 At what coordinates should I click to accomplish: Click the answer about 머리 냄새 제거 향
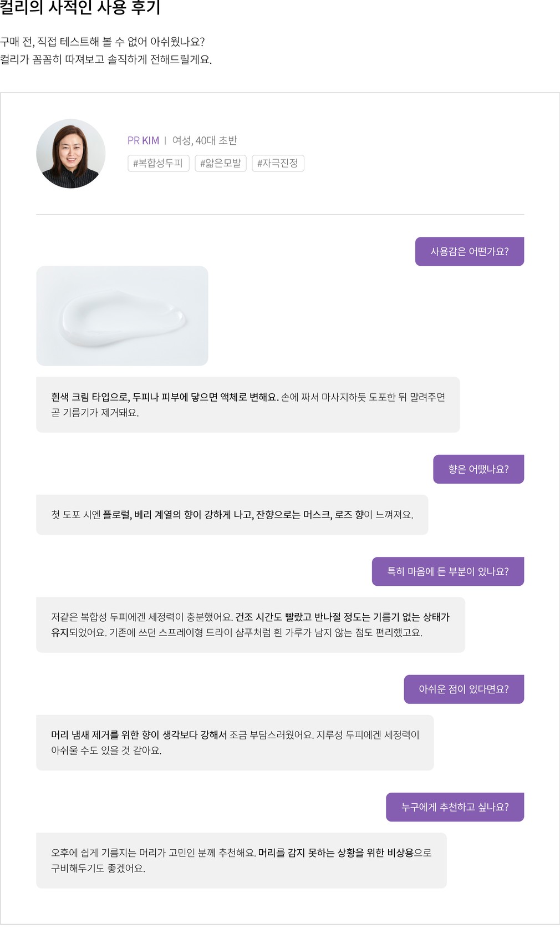pyautogui.click(x=235, y=742)
